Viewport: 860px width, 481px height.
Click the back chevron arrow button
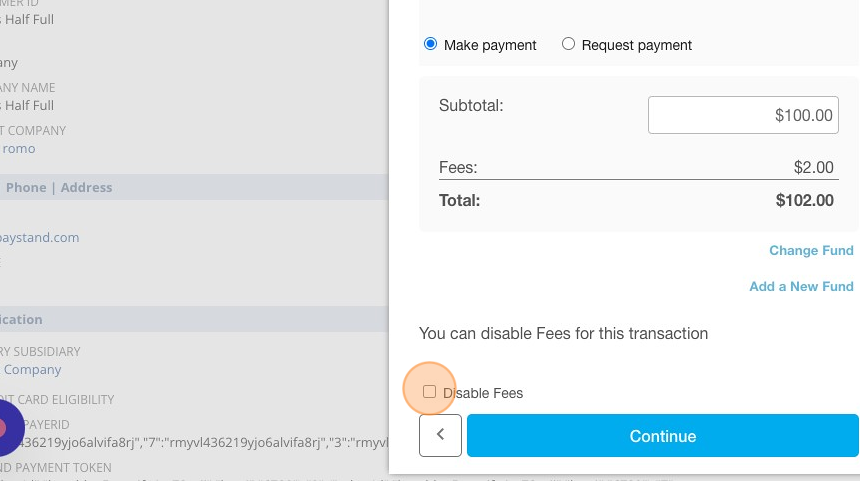(440, 435)
